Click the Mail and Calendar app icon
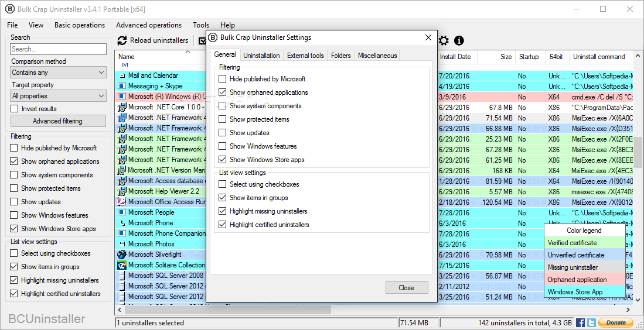Image resolution: width=644 pixels, height=330 pixels. 122,76
